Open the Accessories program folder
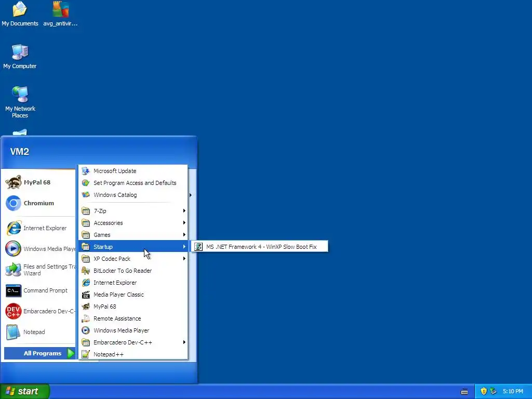Image resolution: width=532 pixels, height=399 pixels. pos(133,222)
